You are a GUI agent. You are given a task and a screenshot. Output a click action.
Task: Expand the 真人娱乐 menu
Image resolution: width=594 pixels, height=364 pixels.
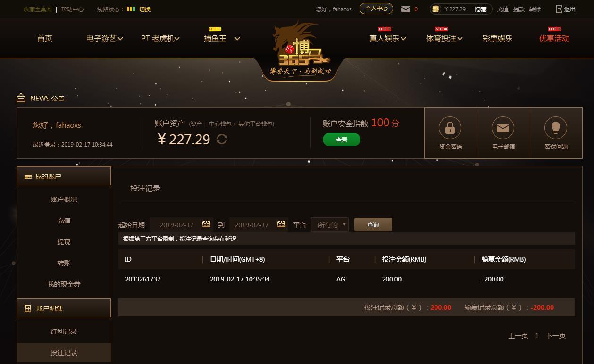387,39
